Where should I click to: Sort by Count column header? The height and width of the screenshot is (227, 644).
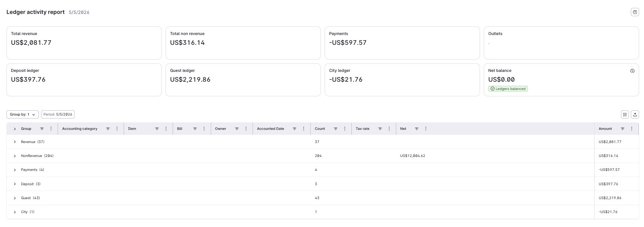click(x=320, y=129)
